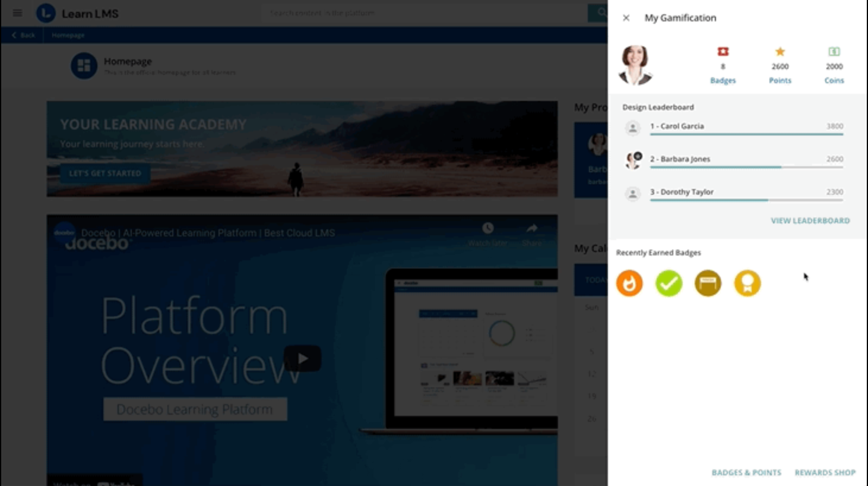Screen dimensions: 868x486
Task: Select Dorothy Taylor leaderboard row
Action: [x=682, y=192]
